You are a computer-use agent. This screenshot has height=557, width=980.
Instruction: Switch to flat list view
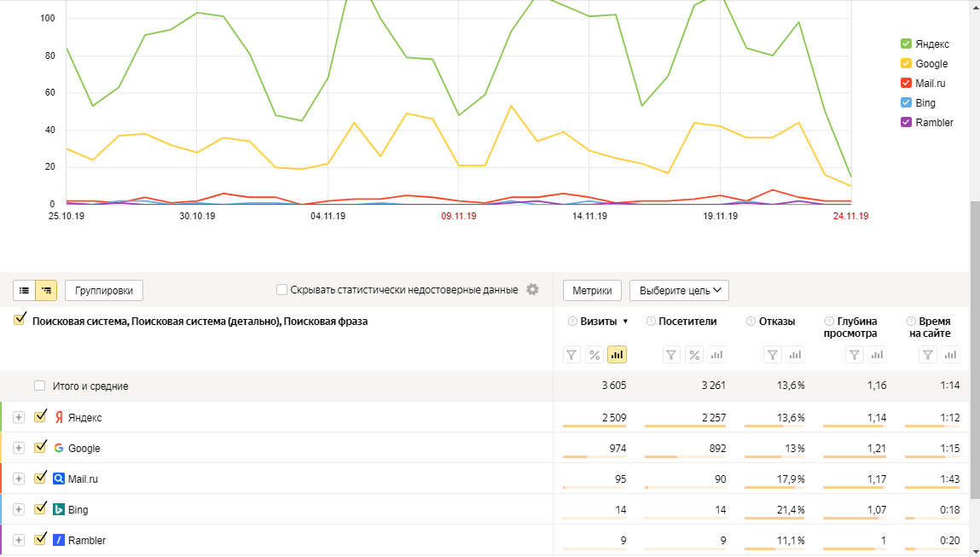25,291
